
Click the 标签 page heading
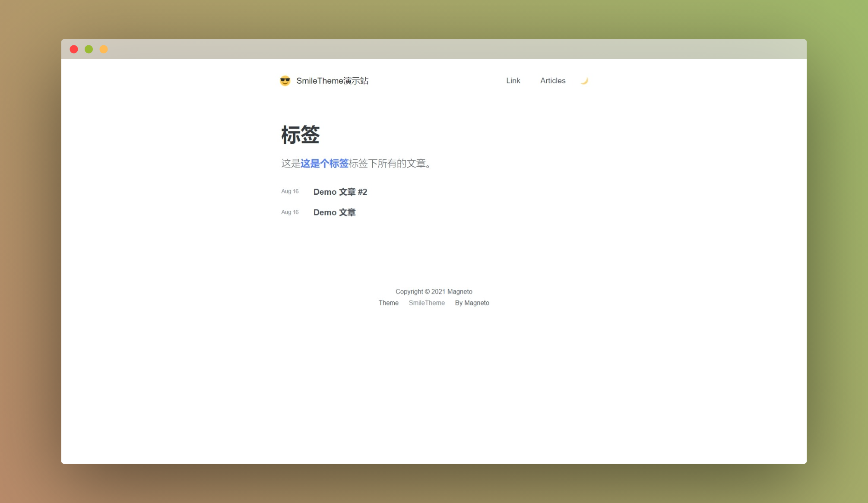point(300,135)
